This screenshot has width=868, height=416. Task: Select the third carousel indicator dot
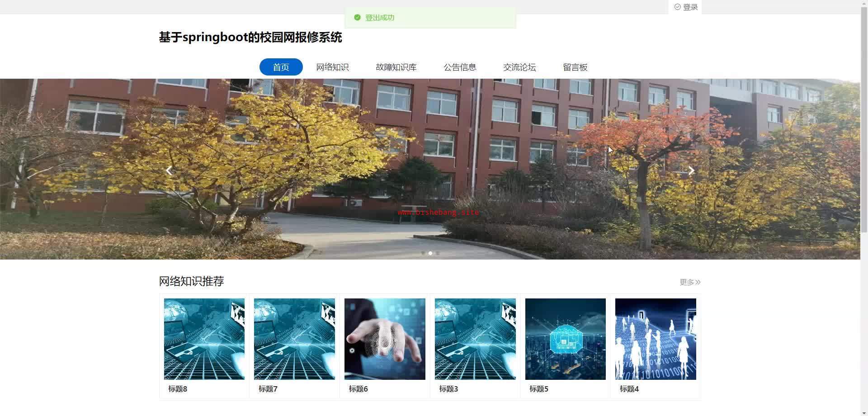438,253
